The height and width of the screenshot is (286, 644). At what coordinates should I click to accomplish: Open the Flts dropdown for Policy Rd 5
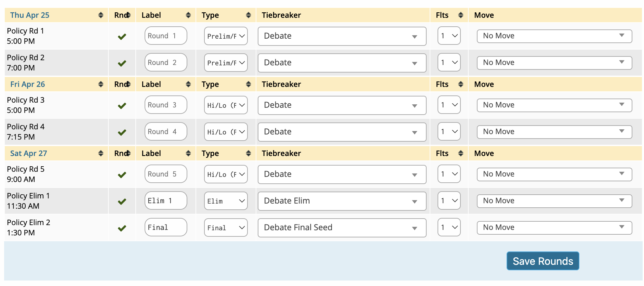(449, 174)
